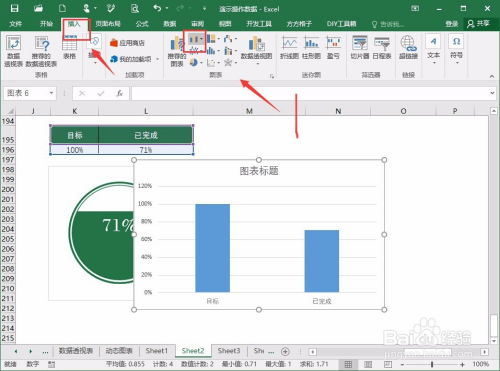
Task: Insert a scatter or bubble chart
Action: 213,62
